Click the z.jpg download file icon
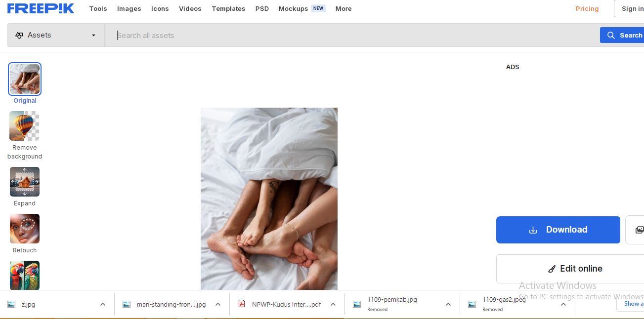 coord(11,304)
